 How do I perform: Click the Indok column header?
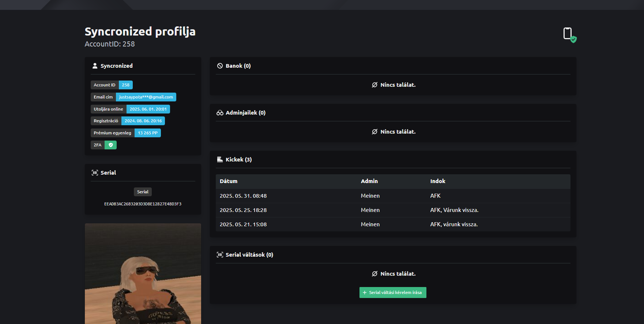pos(438,181)
